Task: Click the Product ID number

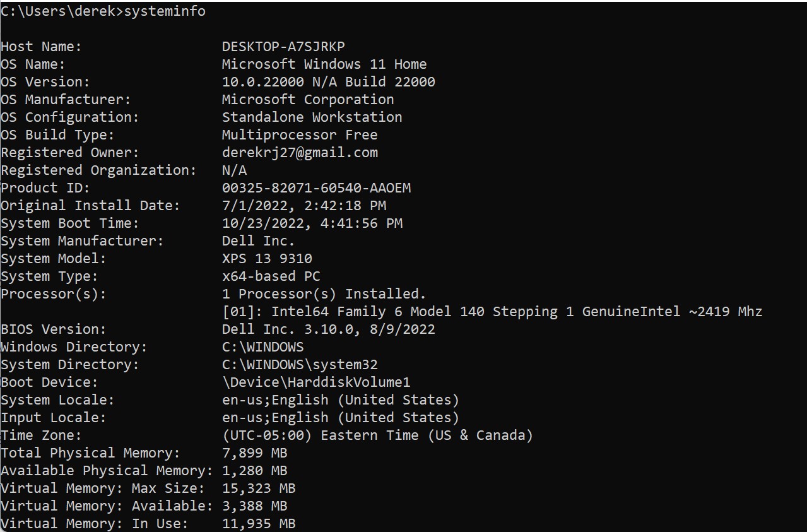Action: pyautogui.click(x=316, y=188)
